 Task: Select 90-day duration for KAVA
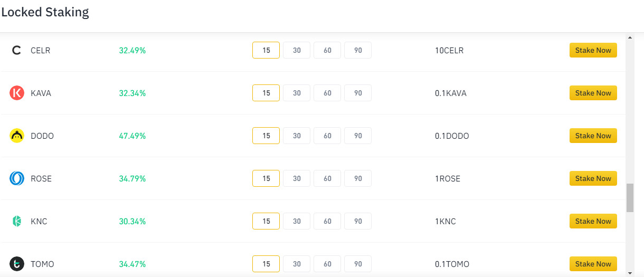point(358,93)
